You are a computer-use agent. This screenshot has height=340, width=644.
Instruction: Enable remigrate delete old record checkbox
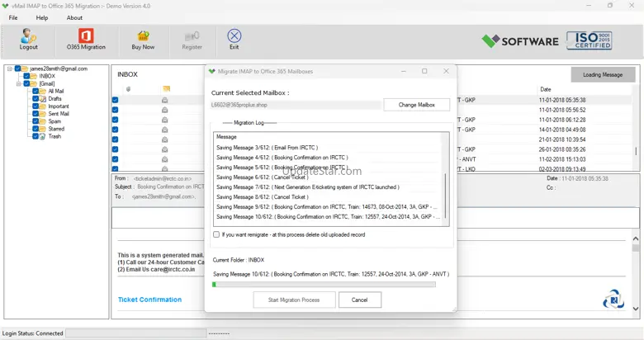point(216,234)
